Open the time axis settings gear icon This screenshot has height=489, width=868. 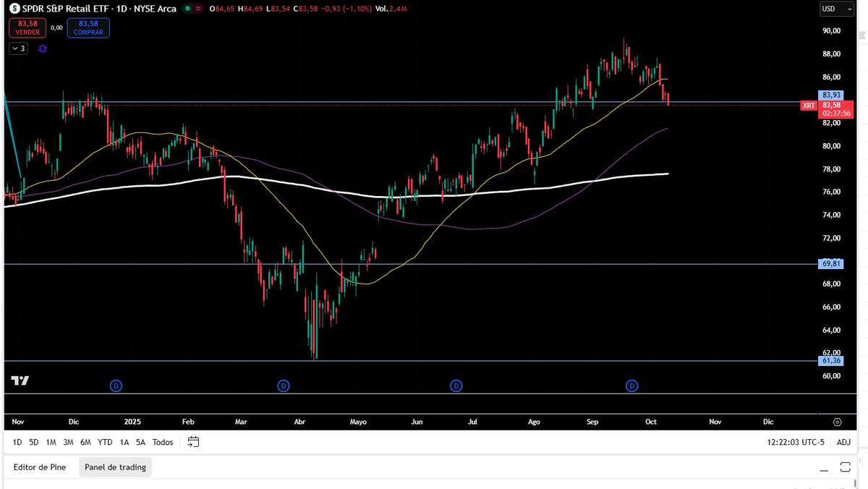coord(838,422)
